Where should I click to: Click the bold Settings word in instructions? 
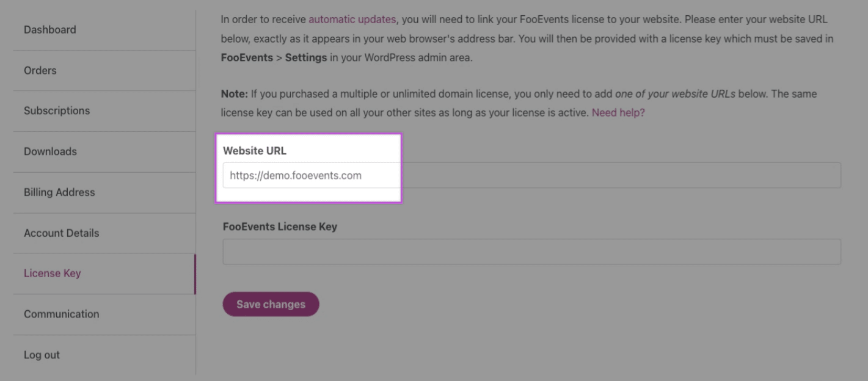[x=307, y=59]
